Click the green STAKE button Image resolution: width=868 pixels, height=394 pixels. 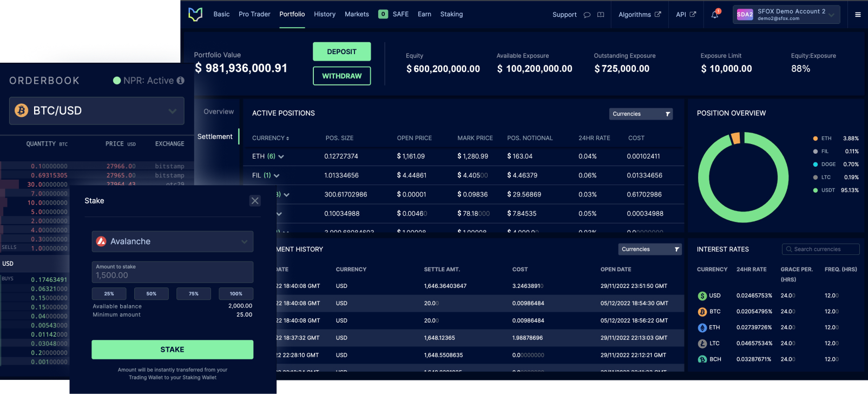point(173,350)
